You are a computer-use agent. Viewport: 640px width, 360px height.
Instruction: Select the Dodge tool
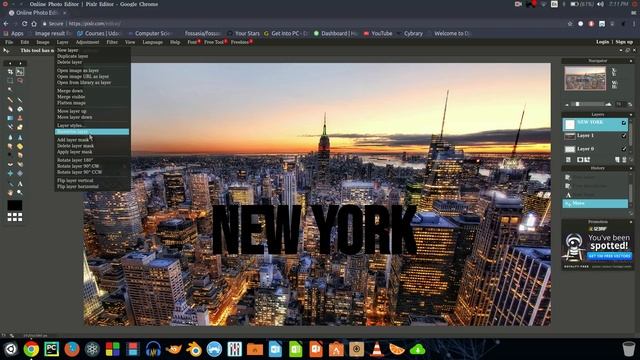(10, 155)
